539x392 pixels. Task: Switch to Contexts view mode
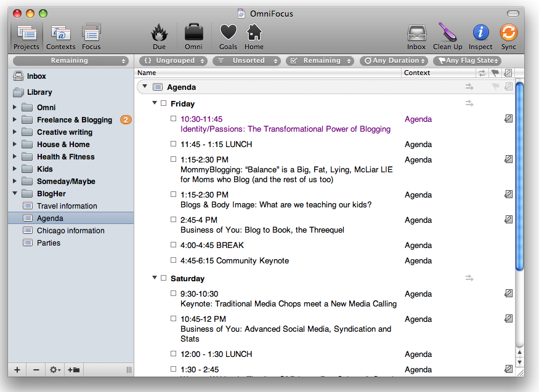point(60,37)
